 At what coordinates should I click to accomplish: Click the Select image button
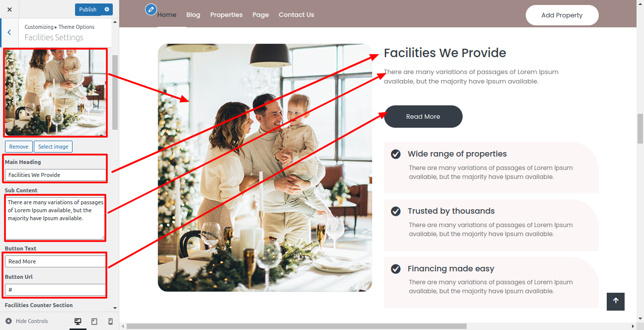pyautogui.click(x=53, y=147)
